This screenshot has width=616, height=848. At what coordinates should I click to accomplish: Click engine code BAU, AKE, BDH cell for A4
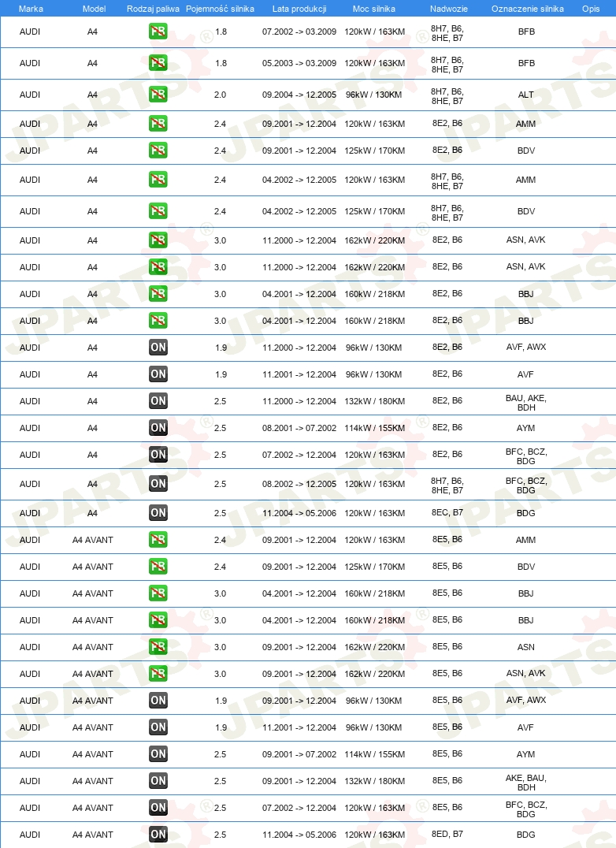(525, 403)
